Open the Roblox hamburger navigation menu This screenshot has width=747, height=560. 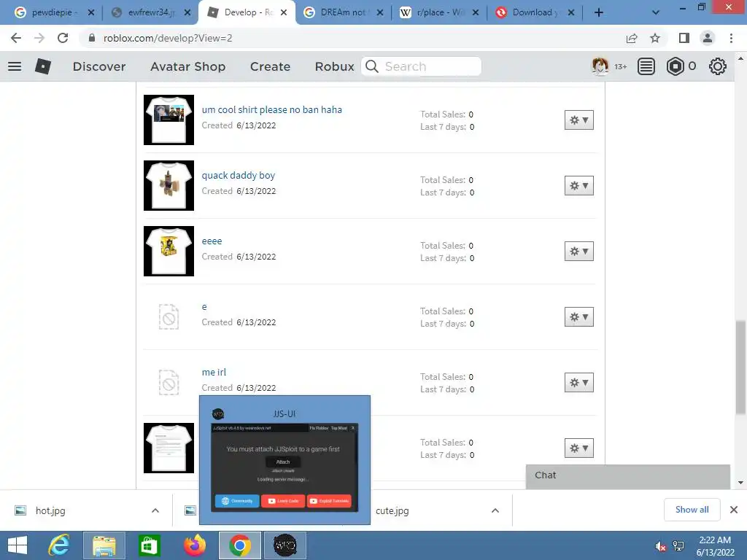[x=15, y=66]
